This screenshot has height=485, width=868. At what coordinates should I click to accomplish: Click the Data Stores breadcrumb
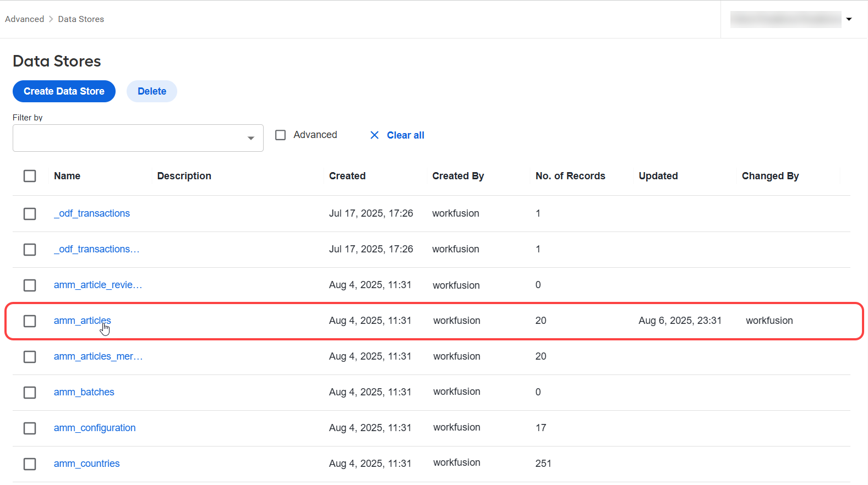point(81,19)
